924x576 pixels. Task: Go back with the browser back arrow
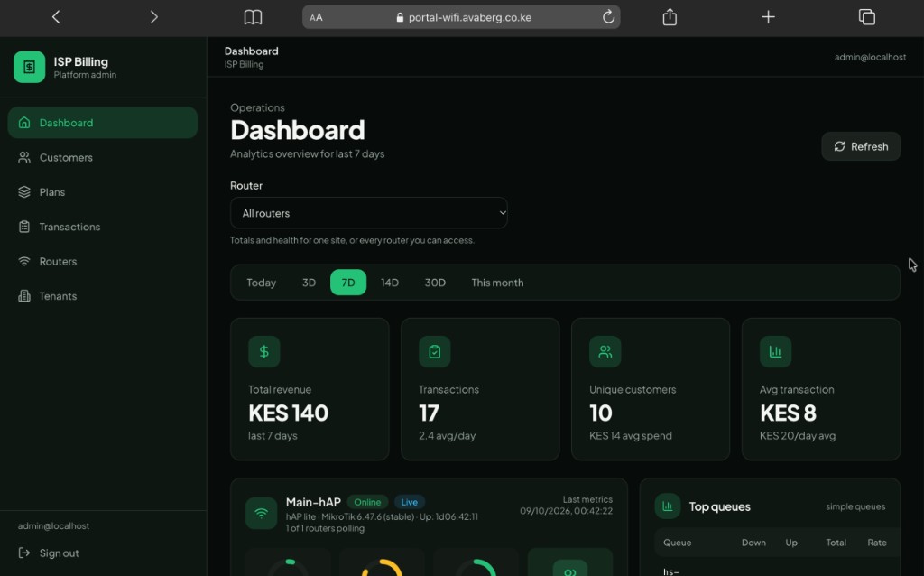tap(56, 17)
